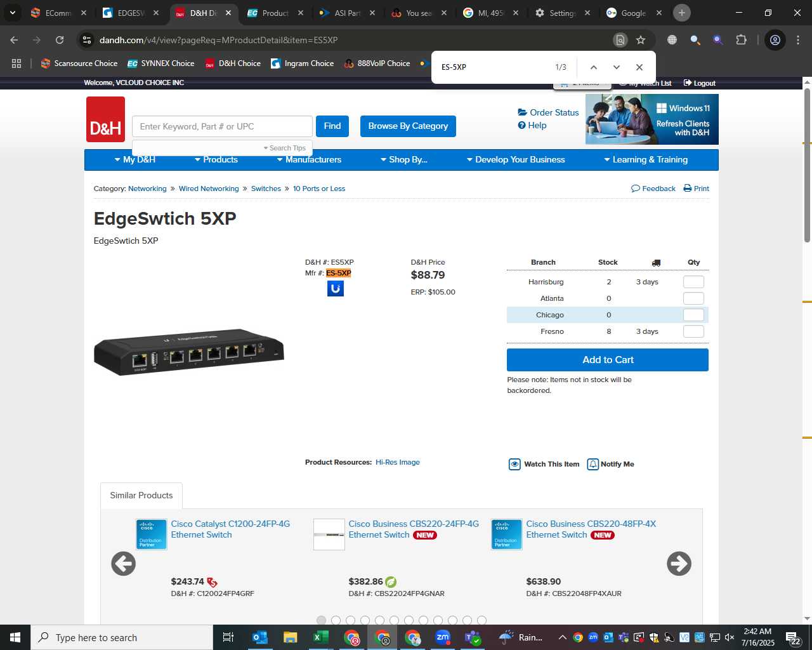Open the Hi-Res Image link
The image size is (812, 650).
398,462
